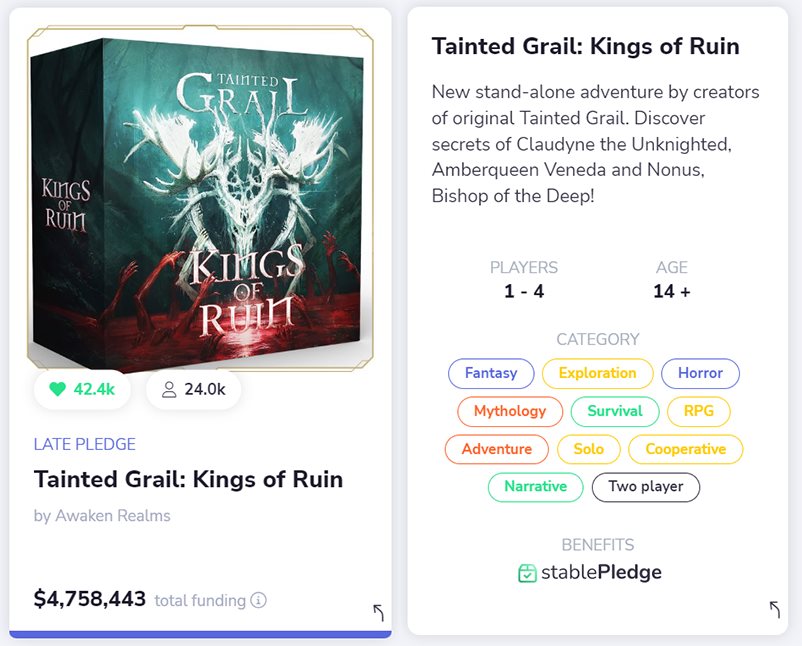Filter by the Adventure tag
The image size is (802, 646).
[497, 449]
